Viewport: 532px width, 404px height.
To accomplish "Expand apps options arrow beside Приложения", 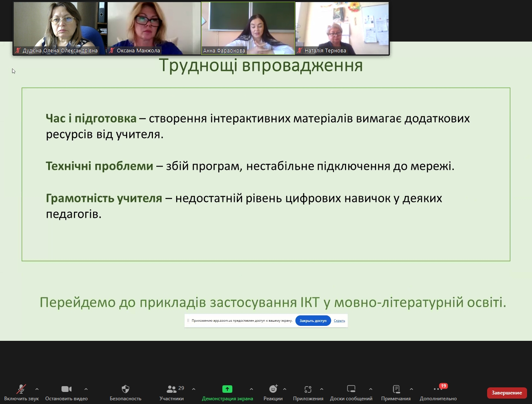I will coord(322,389).
